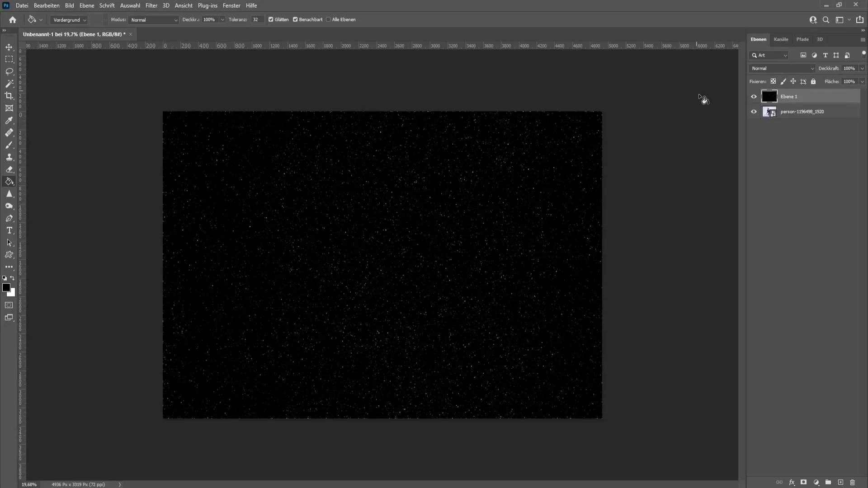This screenshot has height=488, width=868.
Task: Enable Glätten checkbox in toolbar
Action: tap(271, 20)
